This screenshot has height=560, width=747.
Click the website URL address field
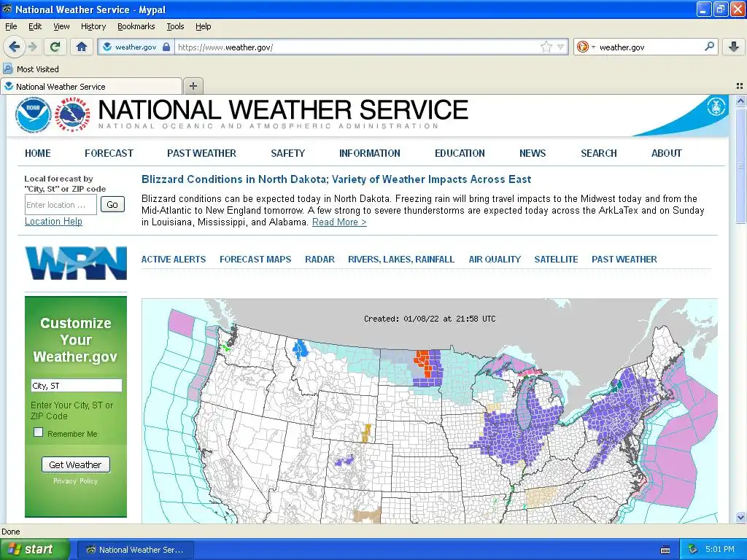[357, 47]
